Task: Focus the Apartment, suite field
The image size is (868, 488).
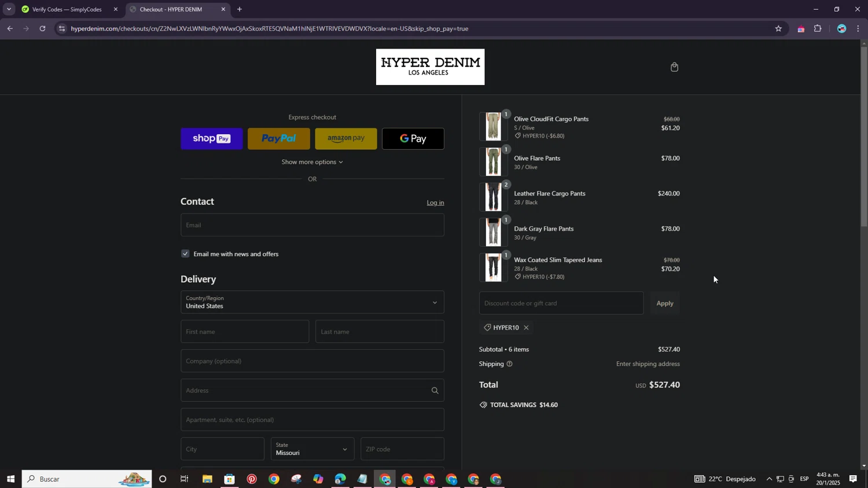Action: [312, 420]
